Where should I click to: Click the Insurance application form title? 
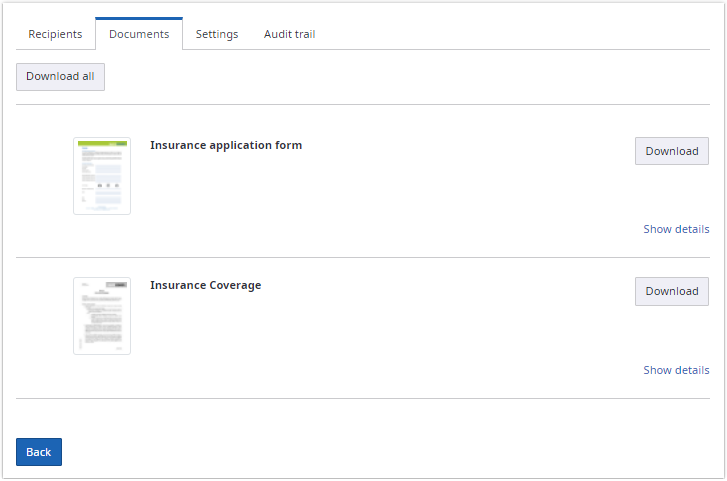(x=226, y=145)
